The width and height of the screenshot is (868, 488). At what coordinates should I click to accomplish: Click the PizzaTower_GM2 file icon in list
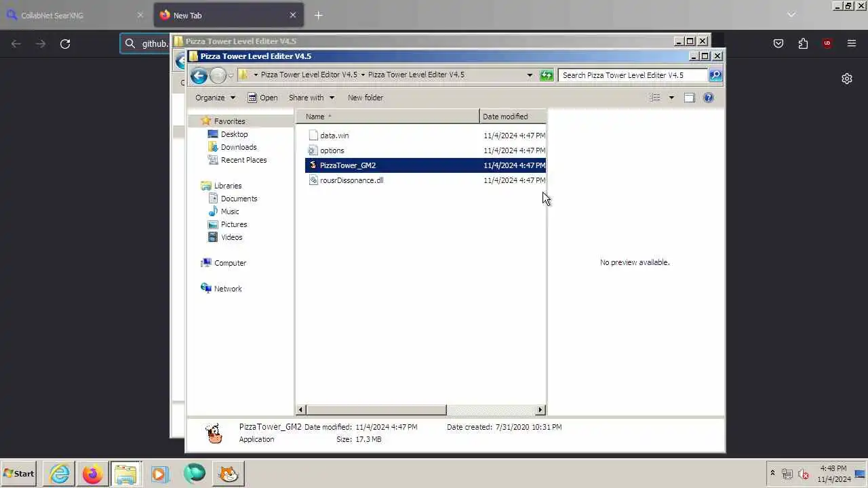click(x=313, y=165)
